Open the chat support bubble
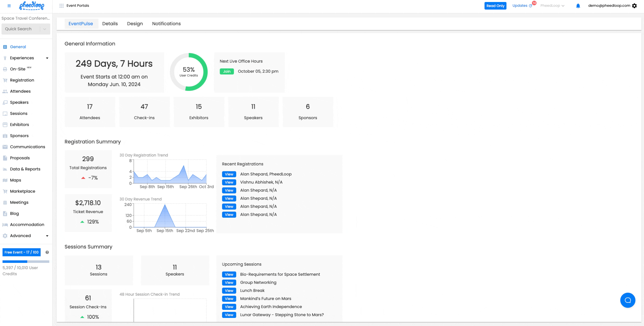 click(628, 300)
